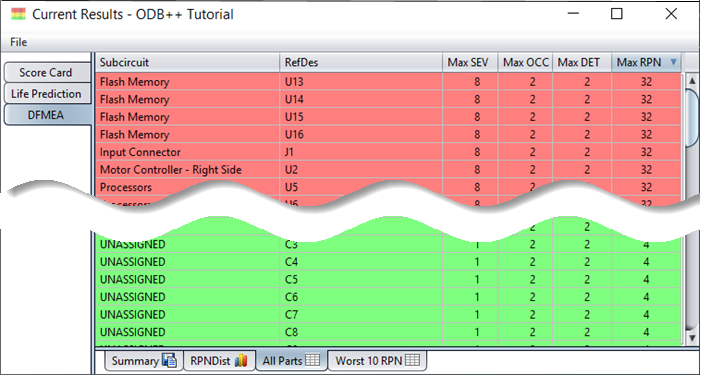Select the U16 RefDes cell
701x379 pixels.
pos(361,135)
